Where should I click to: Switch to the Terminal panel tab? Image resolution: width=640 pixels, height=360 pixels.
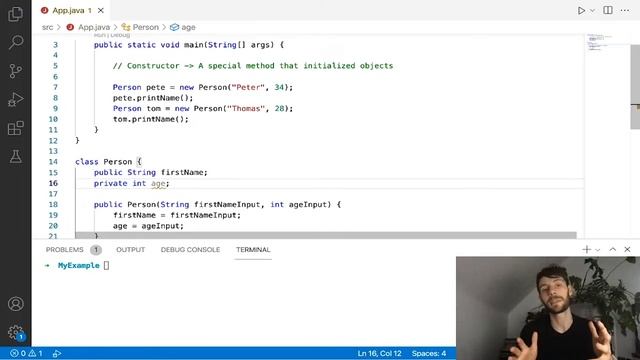pos(253,249)
